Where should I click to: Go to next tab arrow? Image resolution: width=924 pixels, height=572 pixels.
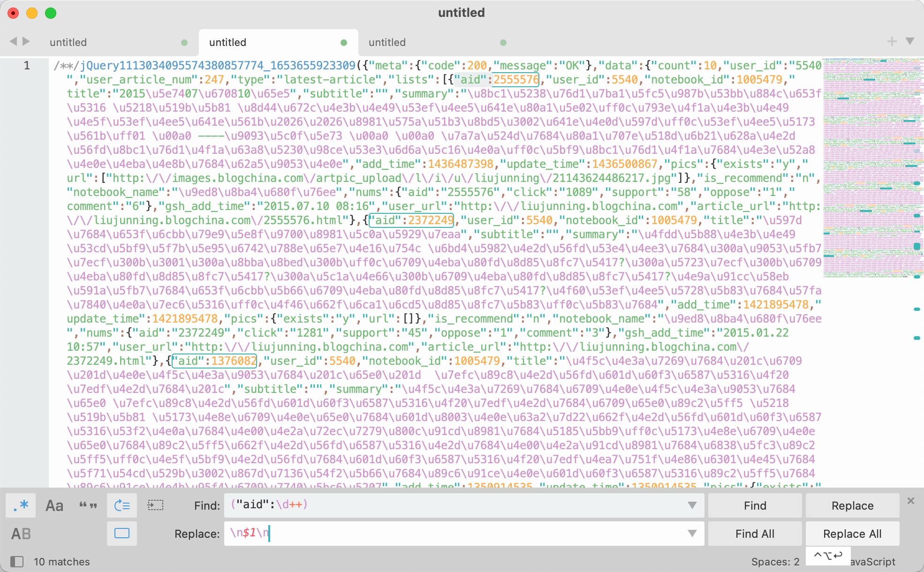(x=27, y=41)
